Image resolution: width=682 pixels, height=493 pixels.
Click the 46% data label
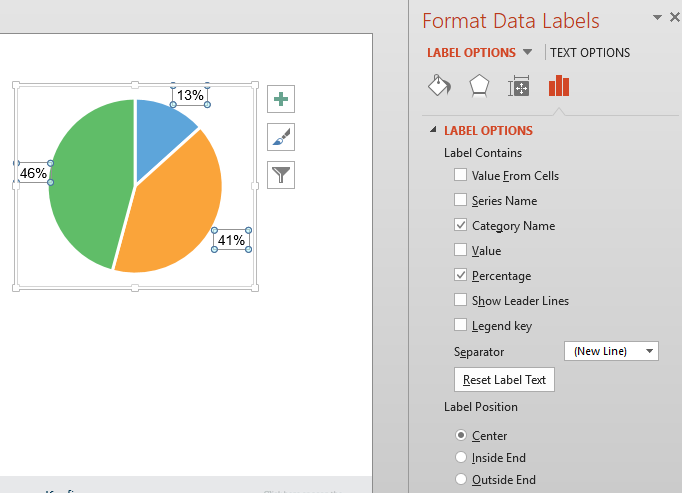coord(33,173)
